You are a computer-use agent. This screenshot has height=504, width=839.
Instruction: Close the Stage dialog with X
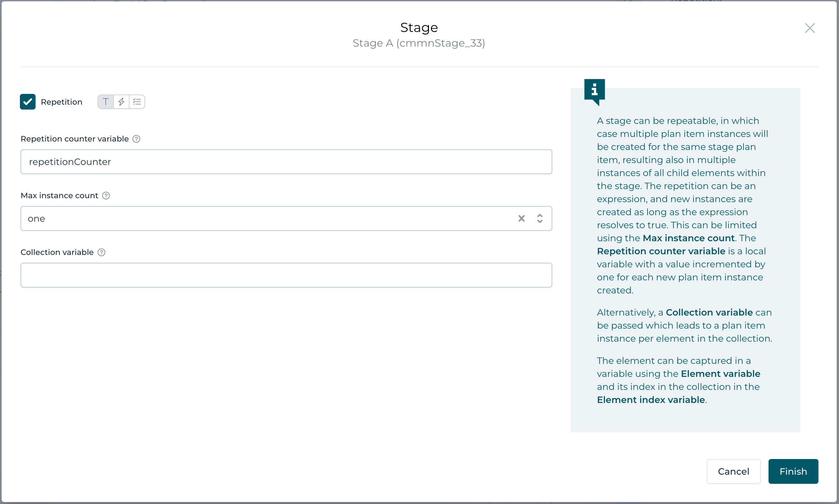[x=810, y=28]
